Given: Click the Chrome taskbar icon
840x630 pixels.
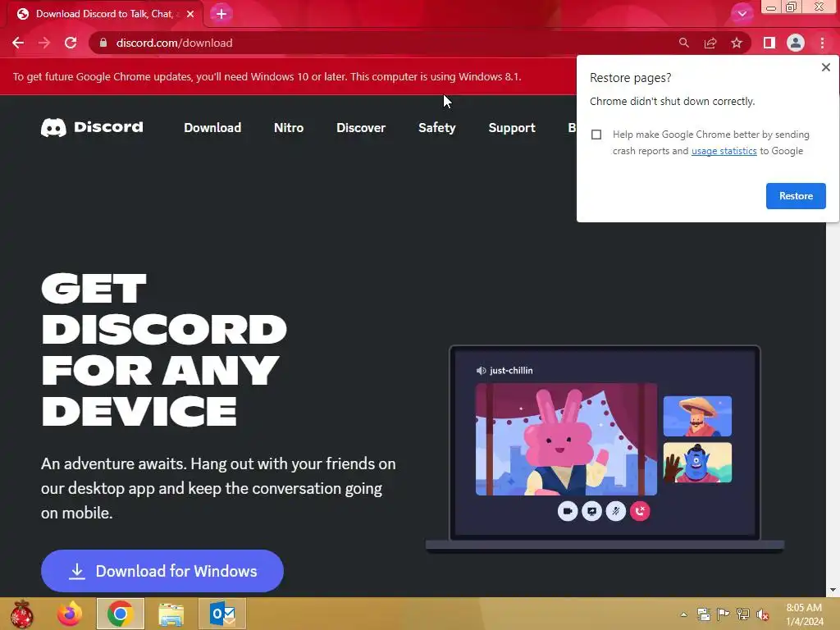Looking at the screenshot, I should tap(120, 614).
